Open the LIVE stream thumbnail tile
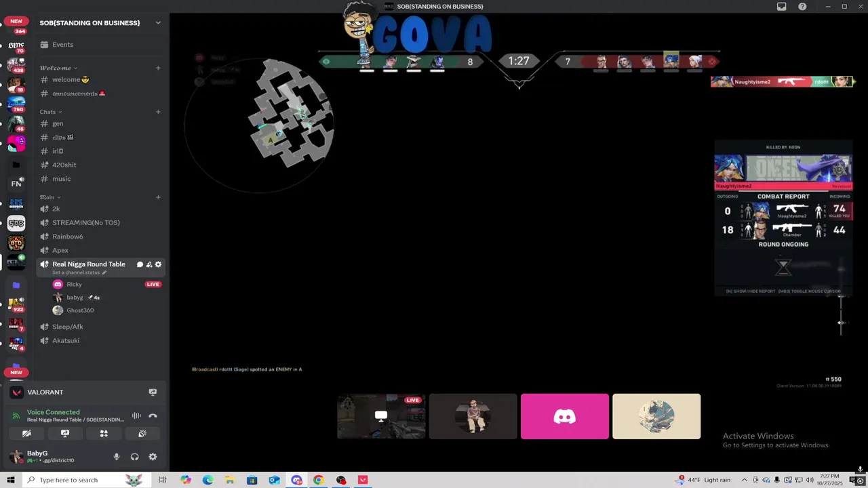The height and width of the screenshot is (488, 868). point(381,416)
